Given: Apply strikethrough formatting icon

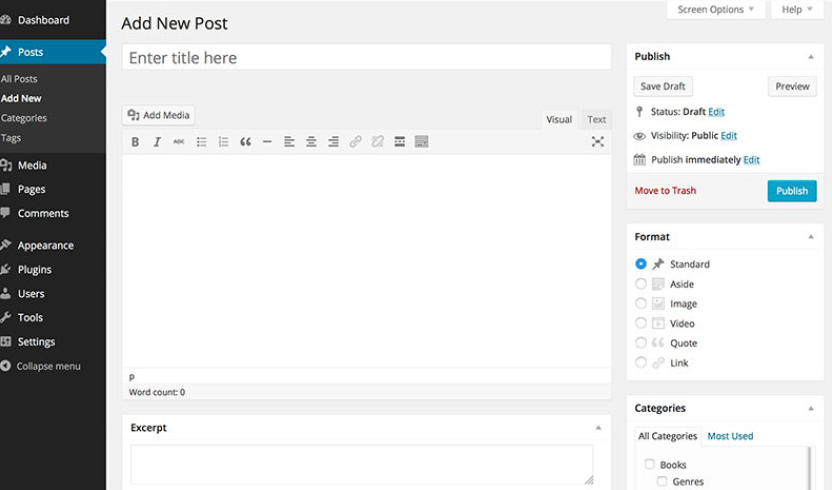Looking at the screenshot, I should point(179,142).
